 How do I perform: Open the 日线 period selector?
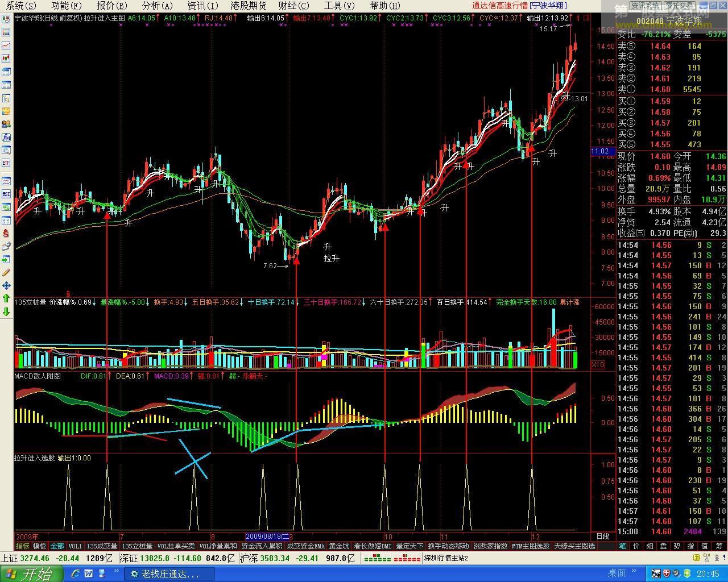pos(602,537)
